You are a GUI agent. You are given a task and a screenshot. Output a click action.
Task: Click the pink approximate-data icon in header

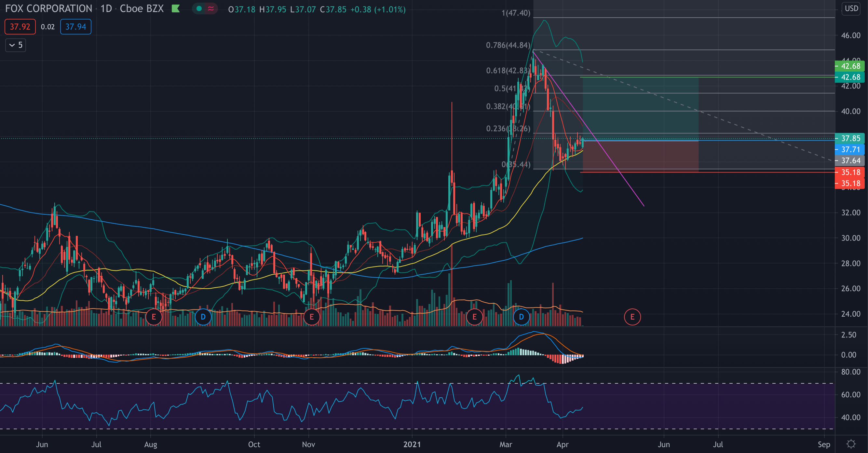click(211, 8)
